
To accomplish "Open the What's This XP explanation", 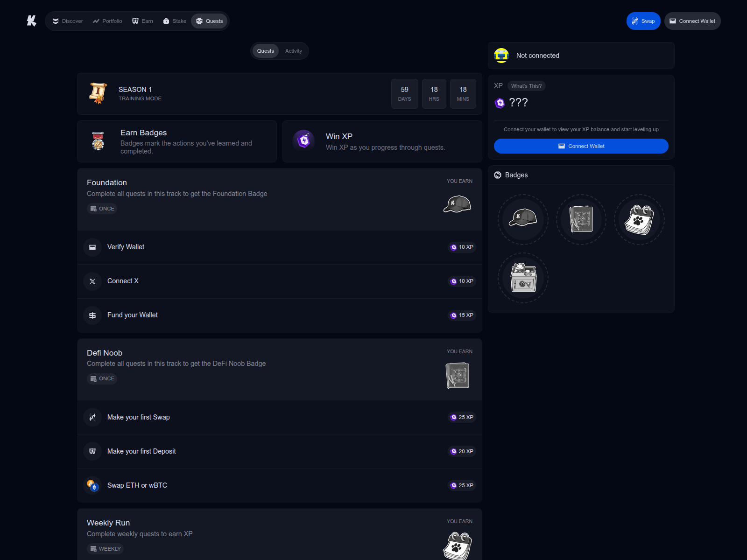I will click(526, 86).
